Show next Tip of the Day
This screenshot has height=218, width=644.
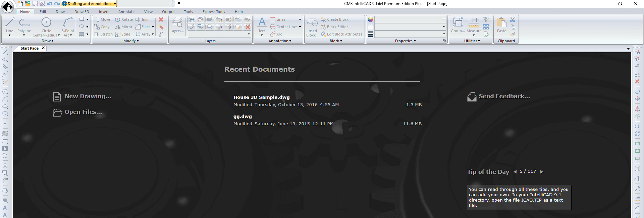tap(541, 172)
